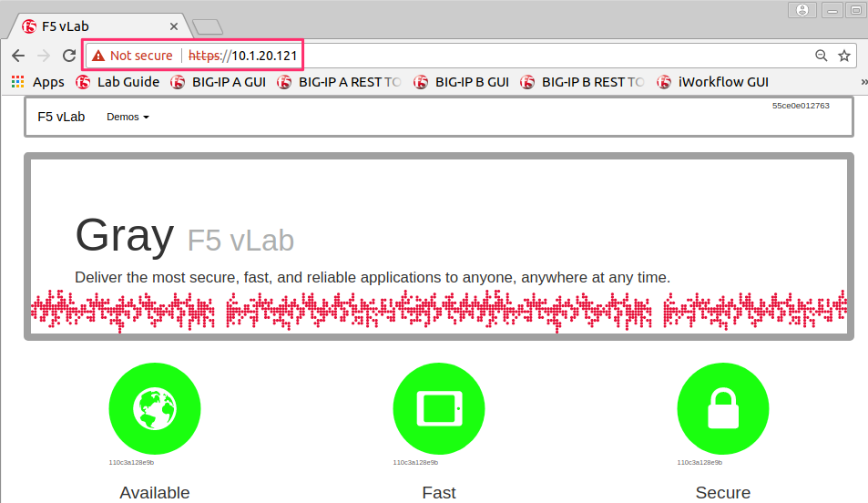The height and width of the screenshot is (503, 868).
Task: Click the green padlock Secure icon
Action: pos(723,409)
